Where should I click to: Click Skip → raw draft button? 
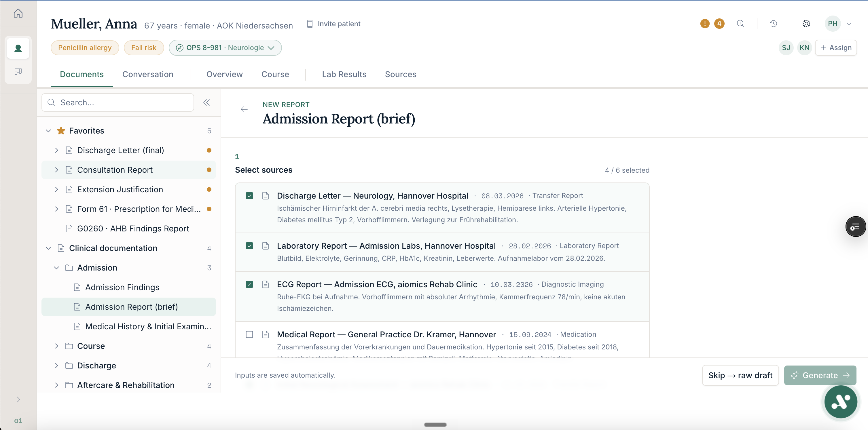(740, 375)
